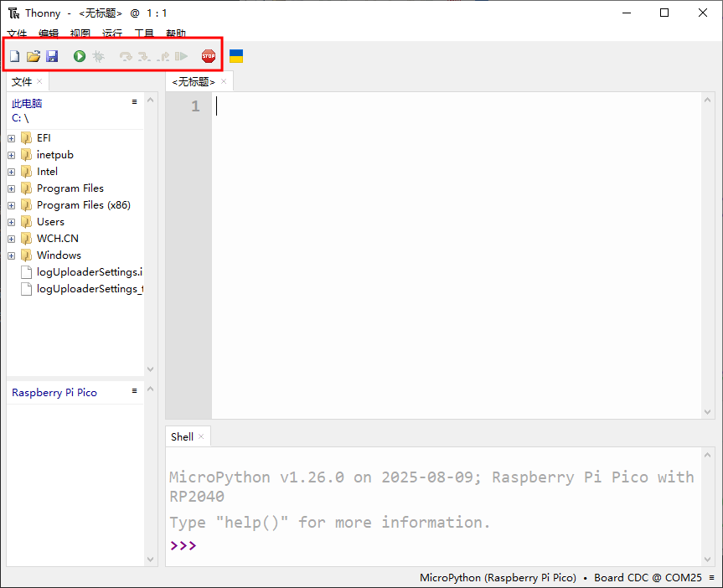723x588 pixels.
Task: Select the logUploaderSettings_t file
Action: click(x=75, y=289)
